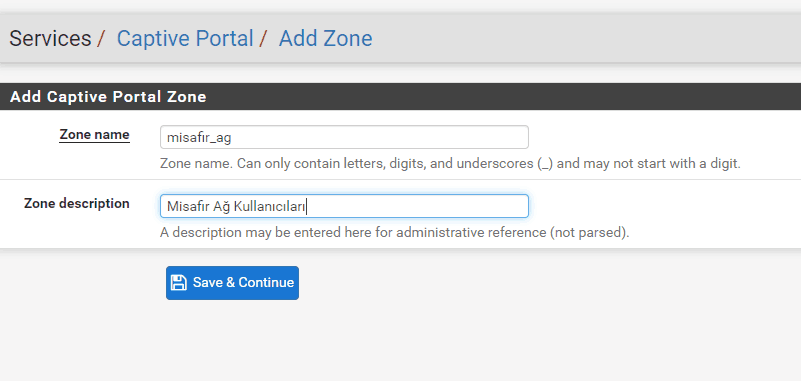Focus the Zone description input field
801x381 pixels.
click(344, 206)
